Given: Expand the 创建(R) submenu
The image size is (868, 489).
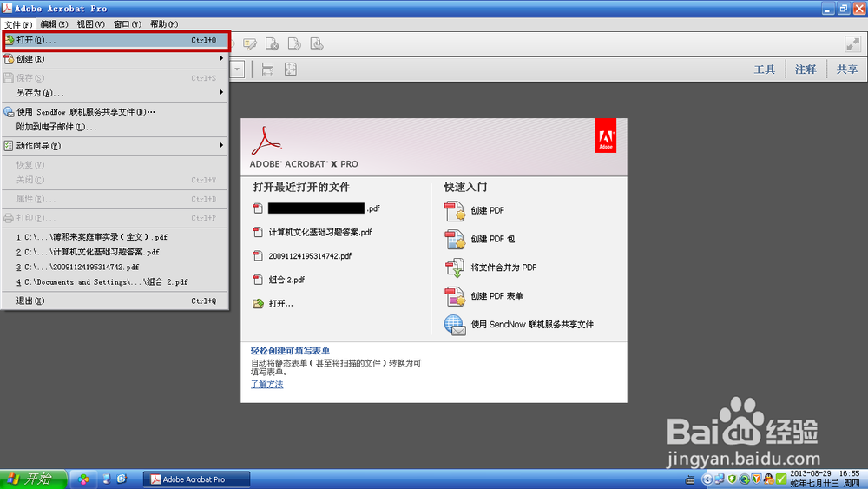Looking at the screenshot, I should coord(115,59).
